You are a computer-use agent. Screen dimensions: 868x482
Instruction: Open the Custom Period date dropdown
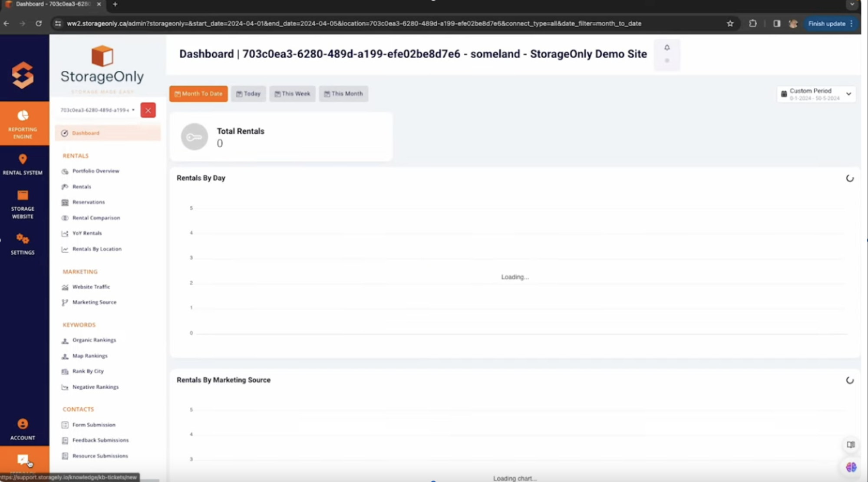(816, 94)
